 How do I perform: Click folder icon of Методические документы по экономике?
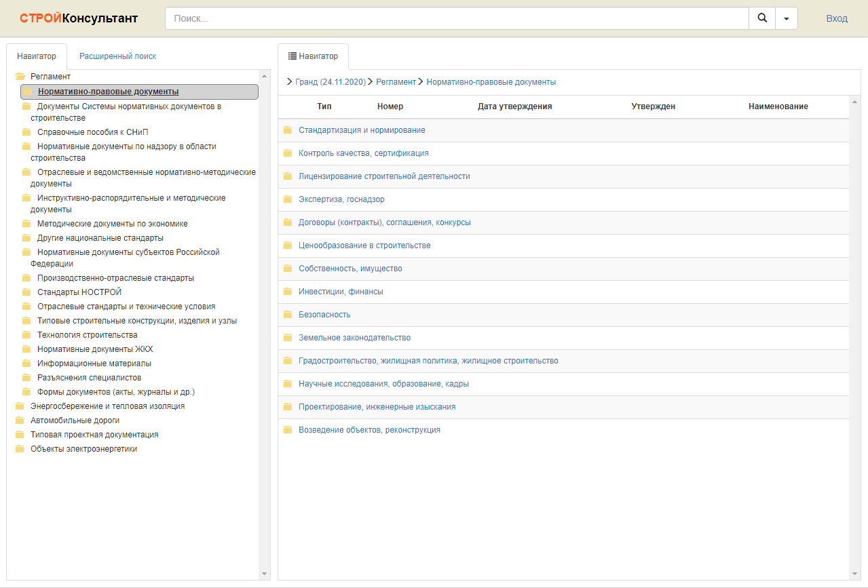tap(26, 224)
